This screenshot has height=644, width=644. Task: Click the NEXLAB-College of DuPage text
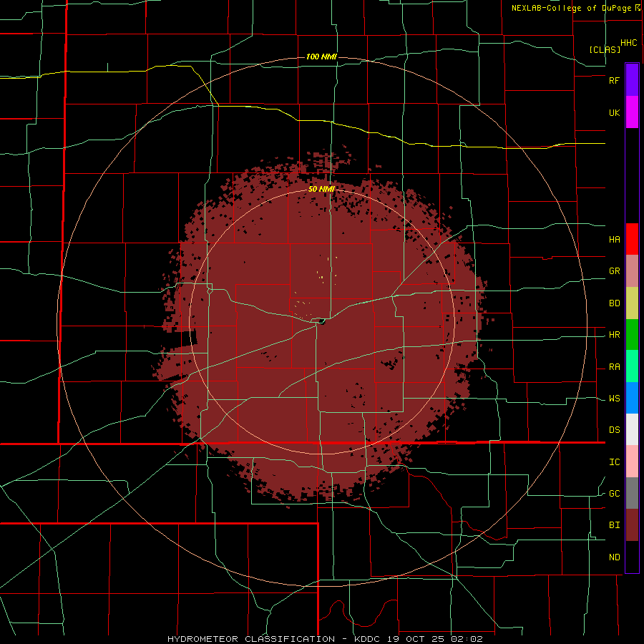pyautogui.click(x=571, y=8)
